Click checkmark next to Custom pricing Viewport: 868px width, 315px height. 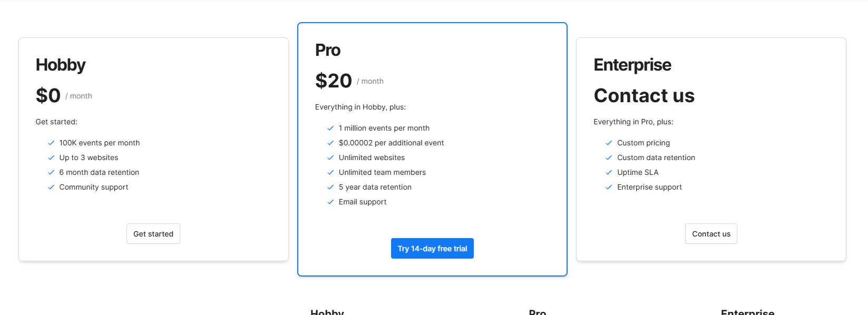pos(609,143)
